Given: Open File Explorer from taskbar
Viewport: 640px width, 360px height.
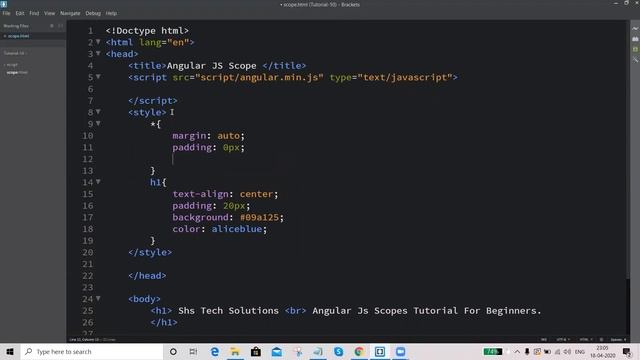Looking at the screenshot, I should pyautogui.click(x=235, y=351).
